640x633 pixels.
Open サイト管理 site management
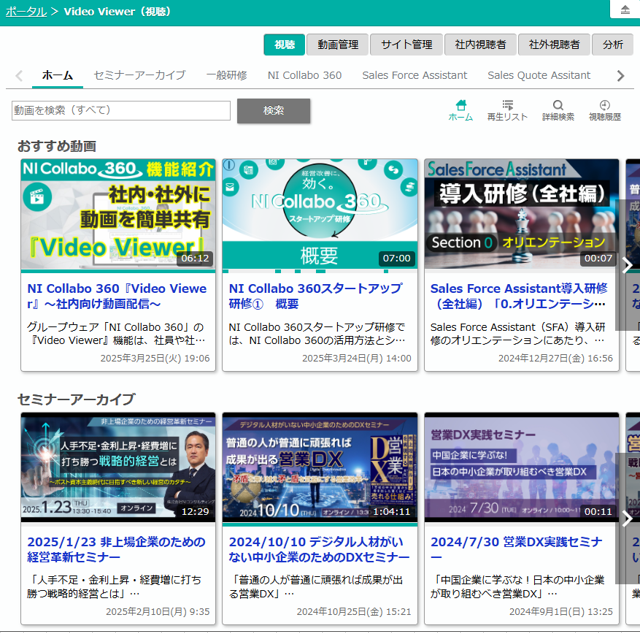(x=406, y=44)
